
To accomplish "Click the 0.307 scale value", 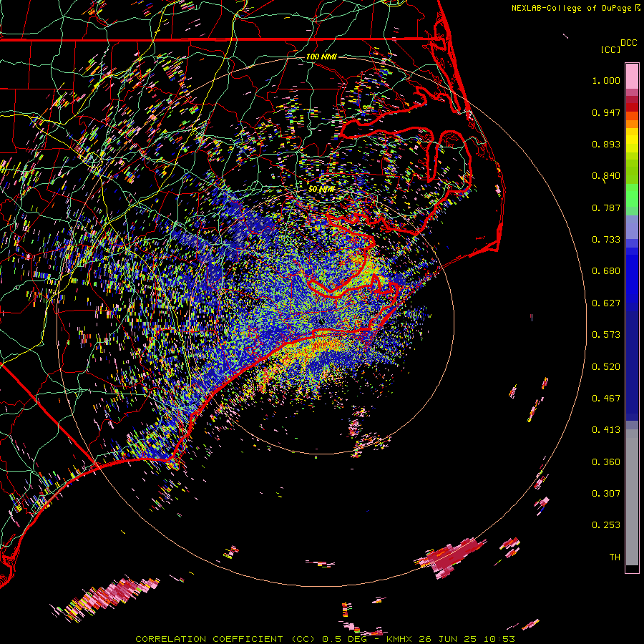I will 606,494.
